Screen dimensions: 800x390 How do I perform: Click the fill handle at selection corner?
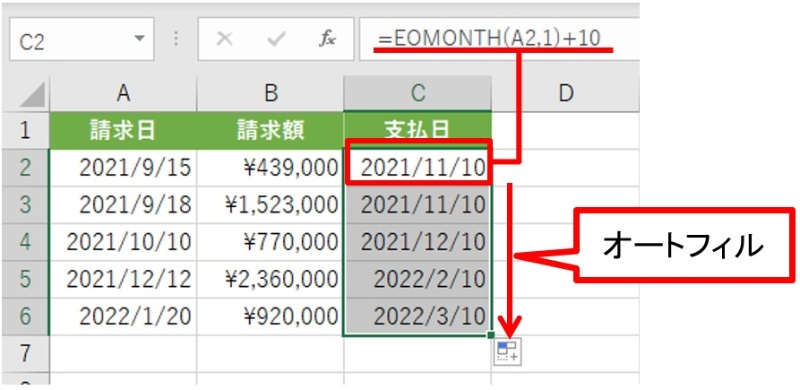(491, 335)
